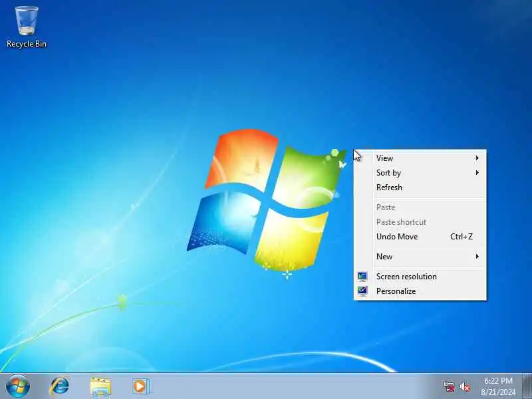Click the greyed-out Paste entry

(x=420, y=207)
